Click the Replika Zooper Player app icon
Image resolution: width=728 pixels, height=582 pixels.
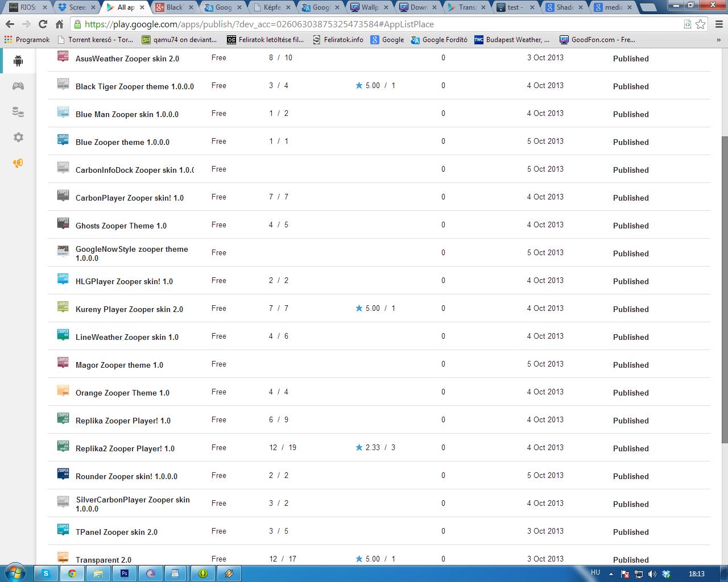point(63,418)
